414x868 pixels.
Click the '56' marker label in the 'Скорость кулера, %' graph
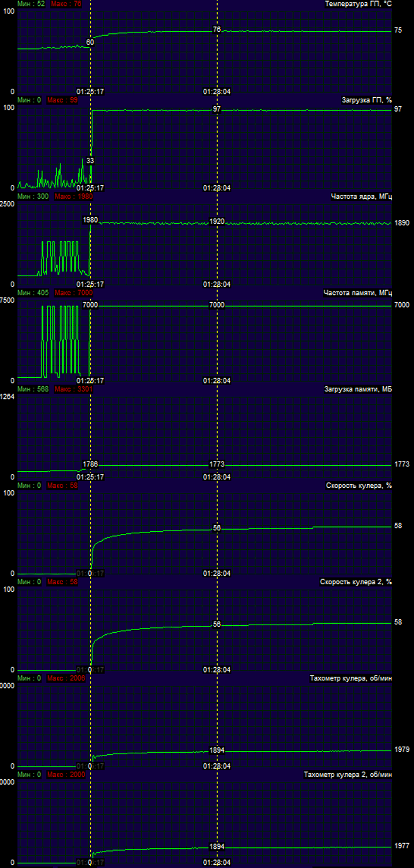217,528
